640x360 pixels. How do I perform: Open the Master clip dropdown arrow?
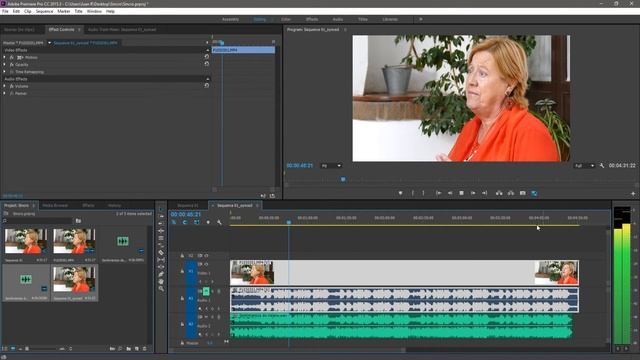coord(49,43)
